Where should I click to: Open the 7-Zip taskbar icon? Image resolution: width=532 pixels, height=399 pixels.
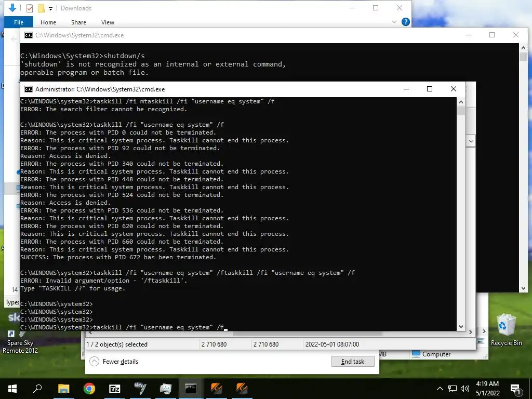[x=114, y=389]
